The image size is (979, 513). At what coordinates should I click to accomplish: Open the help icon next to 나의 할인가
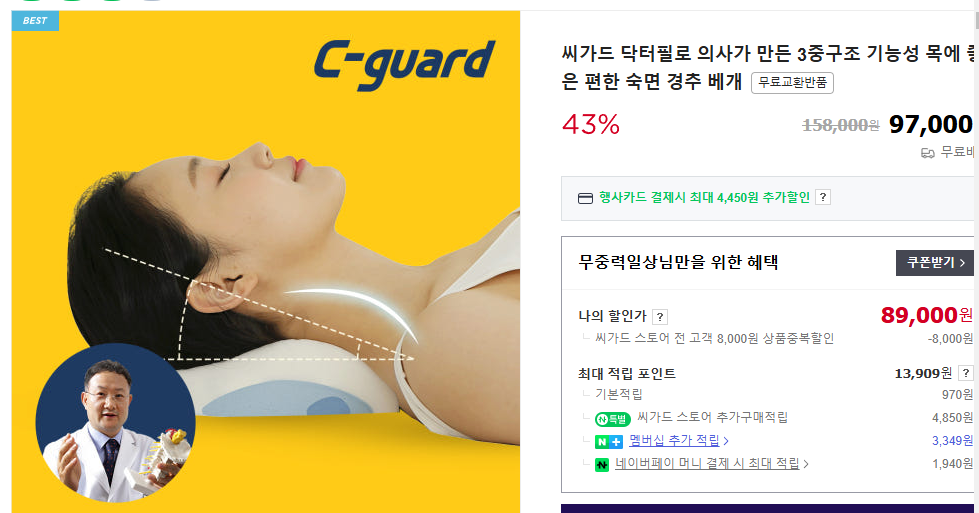(659, 316)
